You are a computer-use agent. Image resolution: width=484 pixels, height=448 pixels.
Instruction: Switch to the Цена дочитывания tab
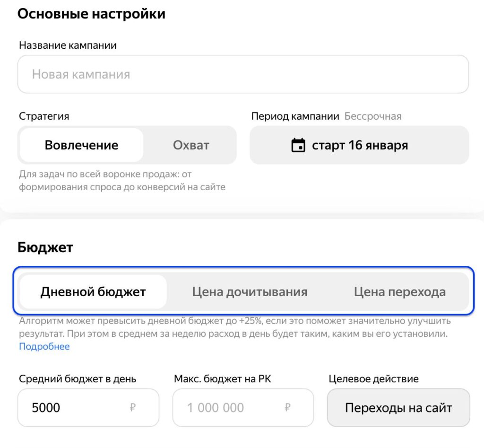click(x=250, y=292)
